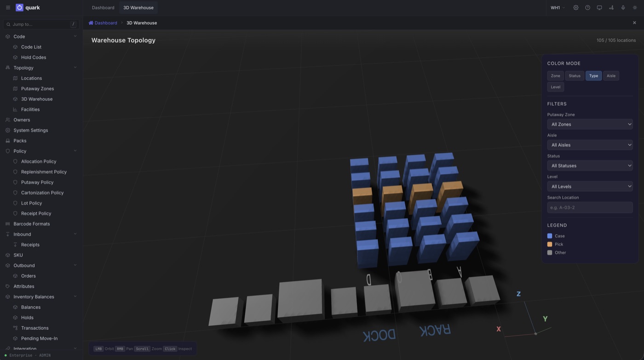Switch to the Dashboard tab
The height and width of the screenshot is (360, 644).
103,7
